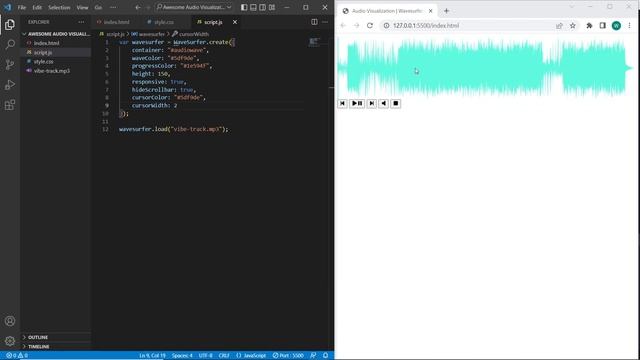640x360 pixels.
Task: Open the Go menu
Action: coord(98,7)
